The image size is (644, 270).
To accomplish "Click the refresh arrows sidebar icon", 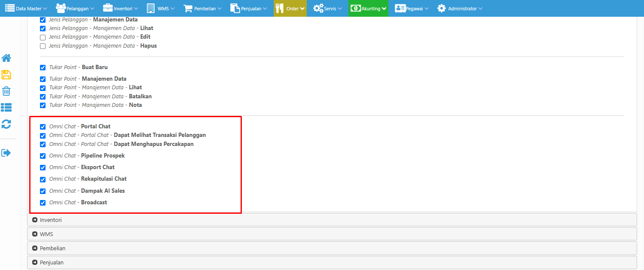I will click(x=6, y=124).
